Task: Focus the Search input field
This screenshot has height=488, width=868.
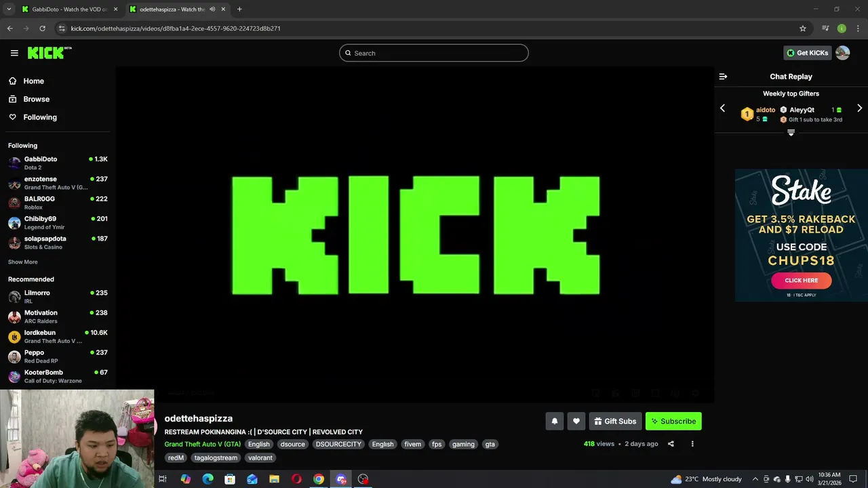Action: tap(434, 53)
